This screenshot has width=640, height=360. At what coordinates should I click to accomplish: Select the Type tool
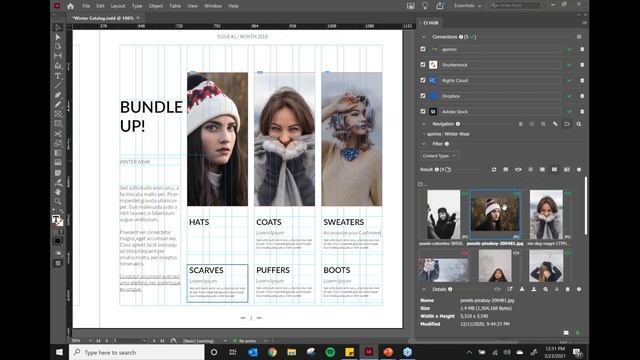tap(58, 76)
